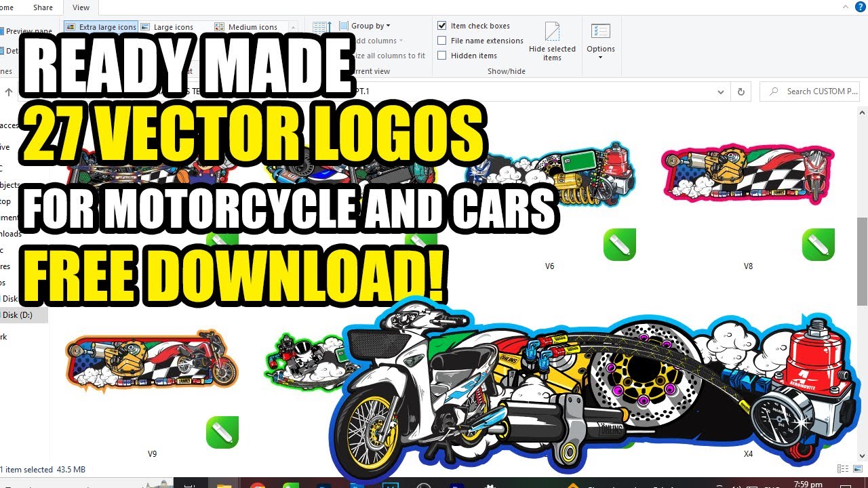The image size is (868, 488).
Task: Click the search magnifier icon
Action: pos(774,91)
